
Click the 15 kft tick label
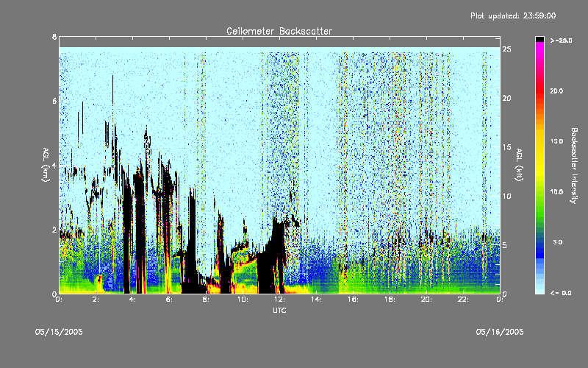click(507, 147)
